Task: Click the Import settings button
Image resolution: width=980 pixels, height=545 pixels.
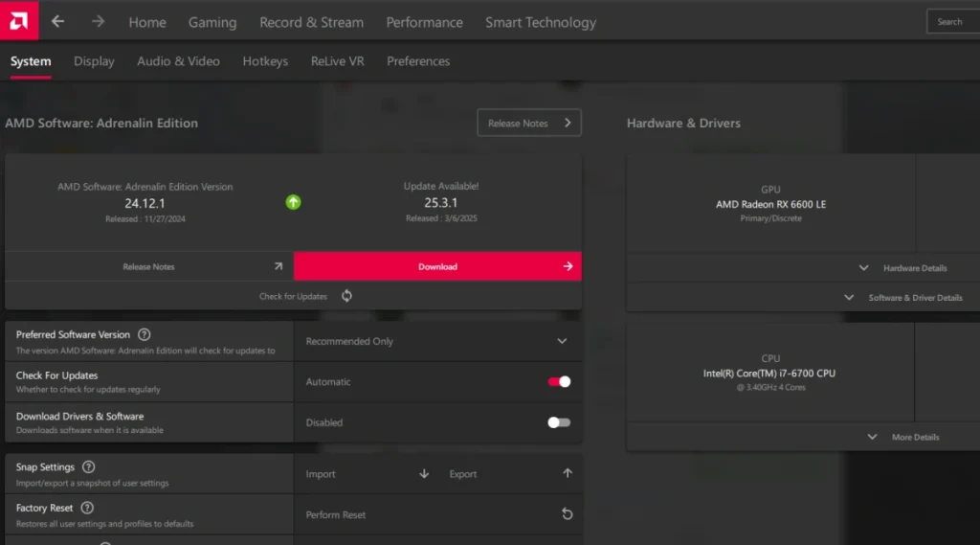Action: pos(367,474)
